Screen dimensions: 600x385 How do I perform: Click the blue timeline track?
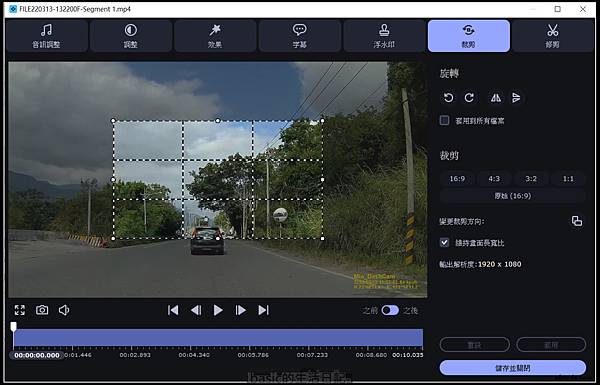(218, 338)
